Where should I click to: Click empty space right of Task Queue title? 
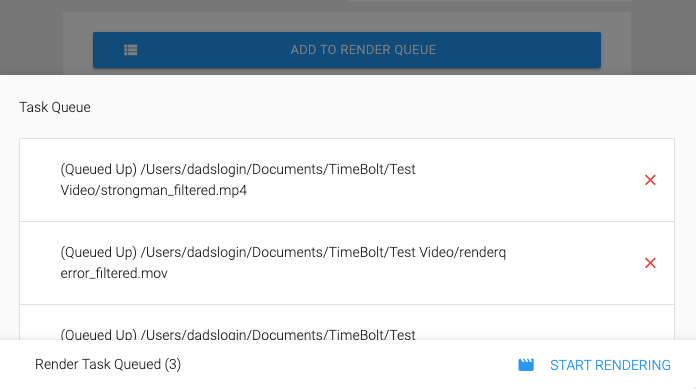pos(382,107)
